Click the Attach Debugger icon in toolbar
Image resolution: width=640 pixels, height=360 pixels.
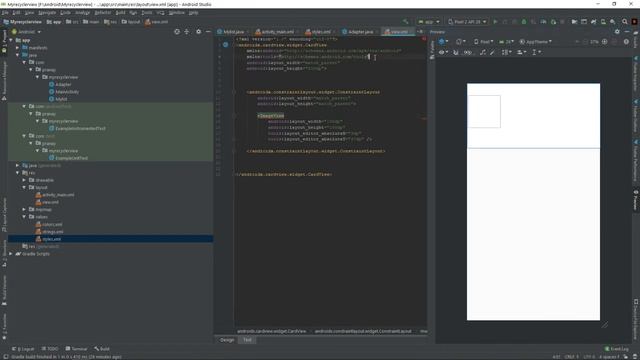pyautogui.click(x=553, y=22)
